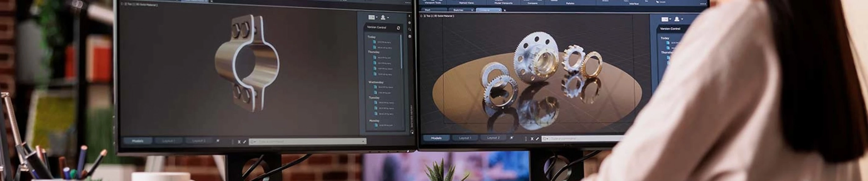This screenshot has width=868, height=181.
Task: Click X cancel icon in left monitor command line
Action: tap(239, 142)
